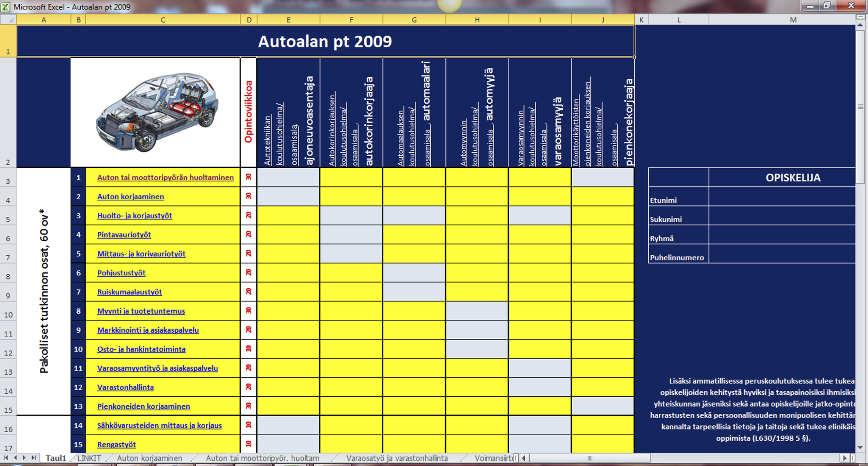Select row 16 header

[8, 425]
